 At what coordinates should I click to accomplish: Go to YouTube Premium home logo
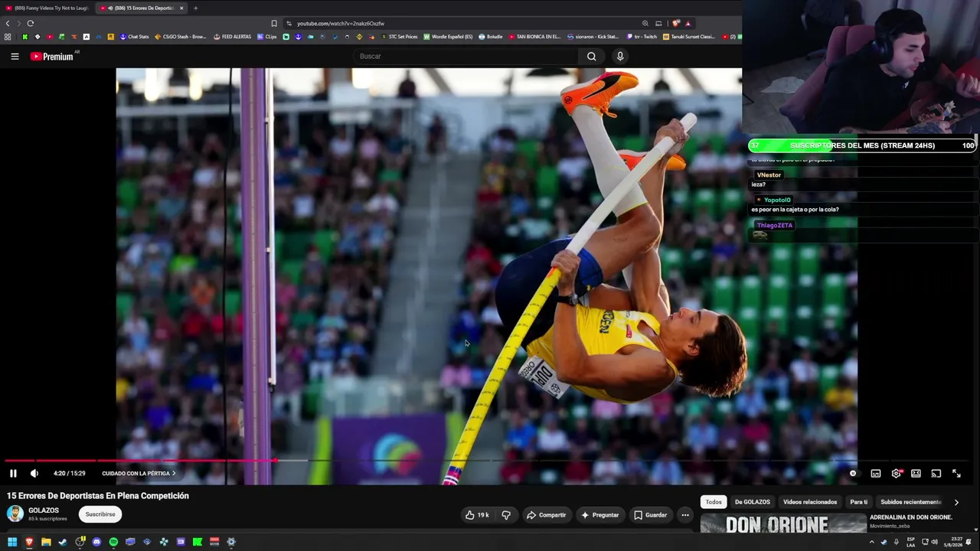[51, 57]
